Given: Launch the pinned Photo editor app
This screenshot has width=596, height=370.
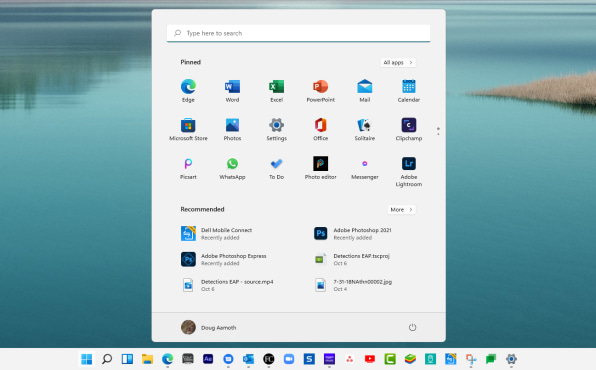Looking at the screenshot, I should coord(320,168).
